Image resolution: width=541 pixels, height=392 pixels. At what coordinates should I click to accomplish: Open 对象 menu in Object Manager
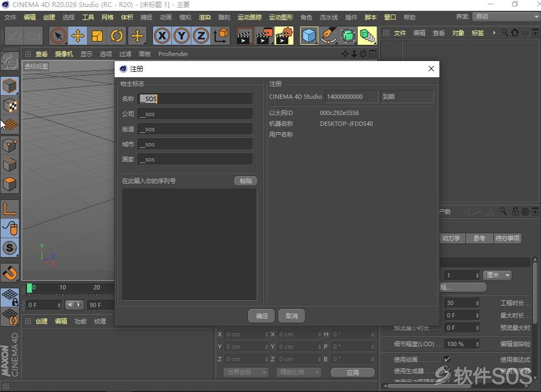pos(458,33)
